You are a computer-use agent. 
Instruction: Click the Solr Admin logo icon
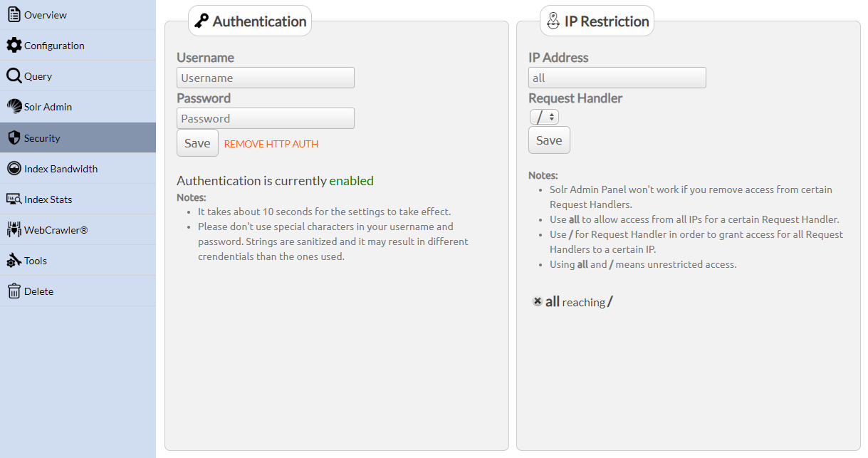pyautogui.click(x=14, y=107)
